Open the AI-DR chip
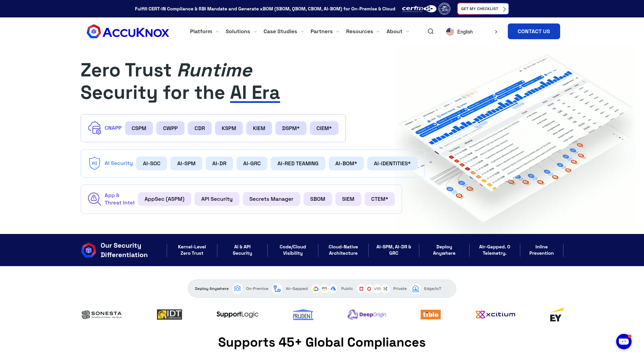The height and width of the screenshot is (362, 644). 219,164
